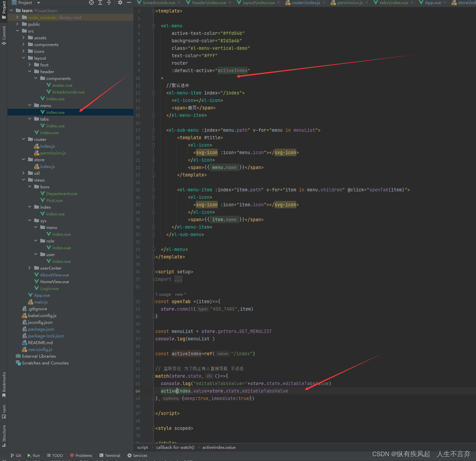This screenshot has height=461, width=476.
Task: Click 'activeIndex.value' breadcrumb
Action: point(219,447)
